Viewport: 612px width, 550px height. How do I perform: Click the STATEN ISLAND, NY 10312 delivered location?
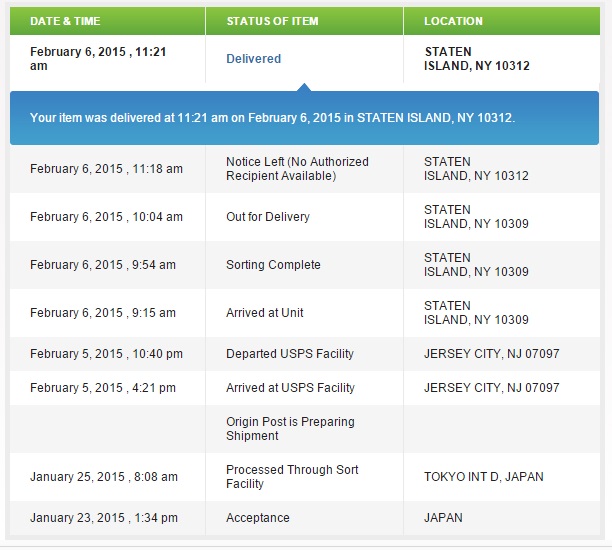[477, 59]
